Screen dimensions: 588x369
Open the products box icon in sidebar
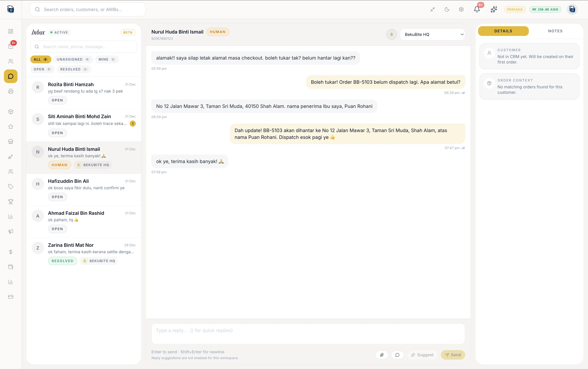11,111
